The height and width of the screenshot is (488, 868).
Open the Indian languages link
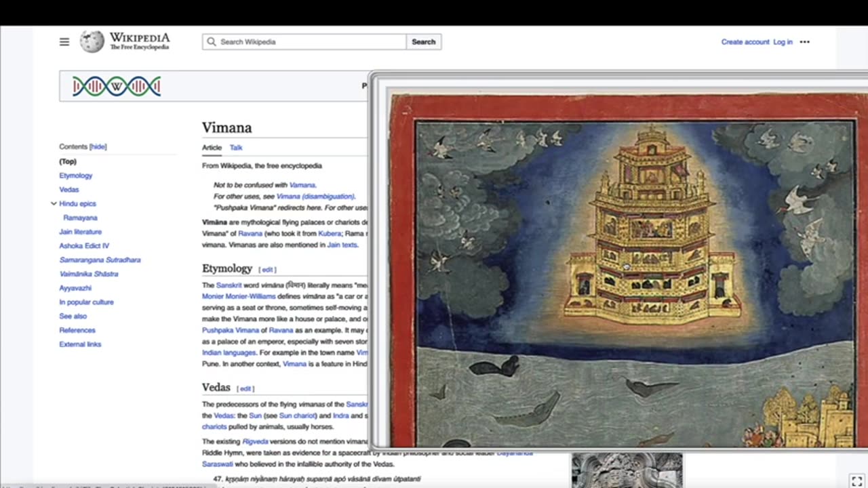(229, 352)
